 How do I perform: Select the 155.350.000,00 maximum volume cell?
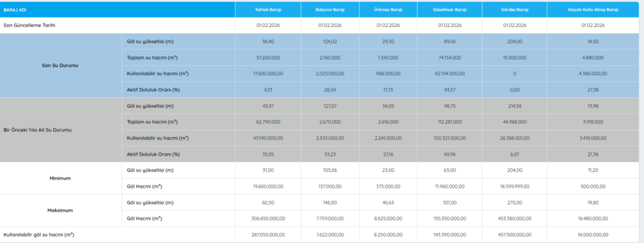point(450,219)
